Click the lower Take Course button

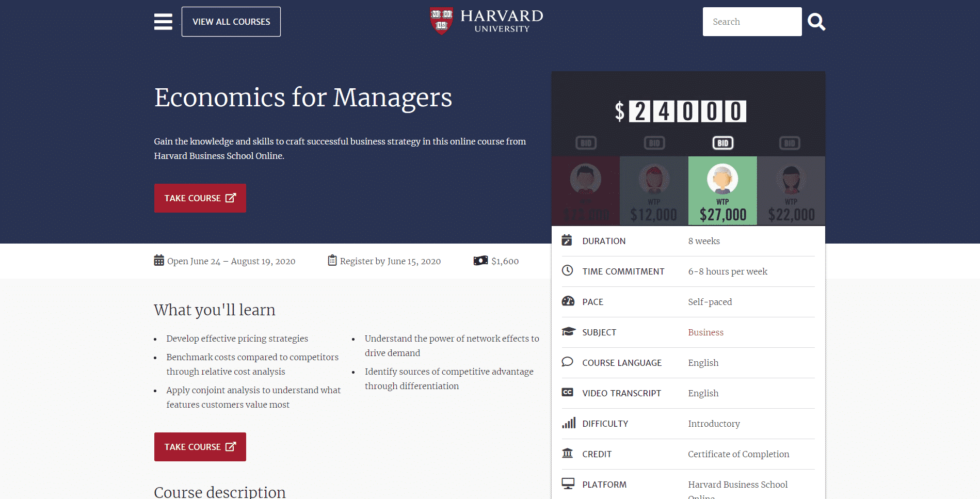[x=200, y=447]
